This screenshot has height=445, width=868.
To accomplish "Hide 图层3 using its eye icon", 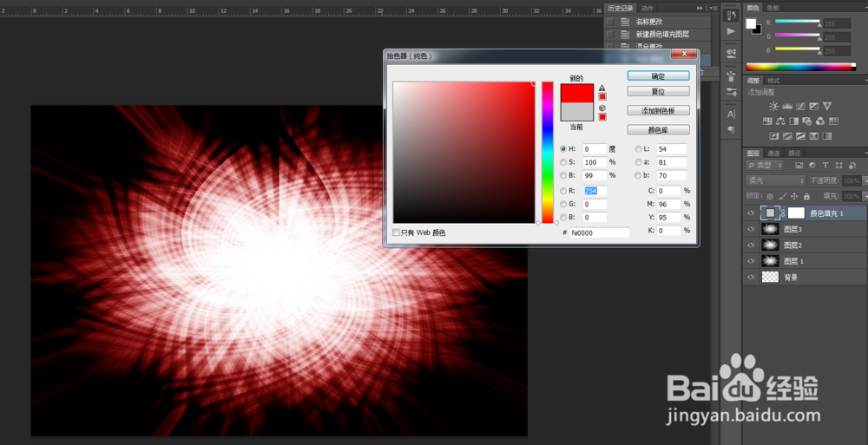I will (751, 229).
